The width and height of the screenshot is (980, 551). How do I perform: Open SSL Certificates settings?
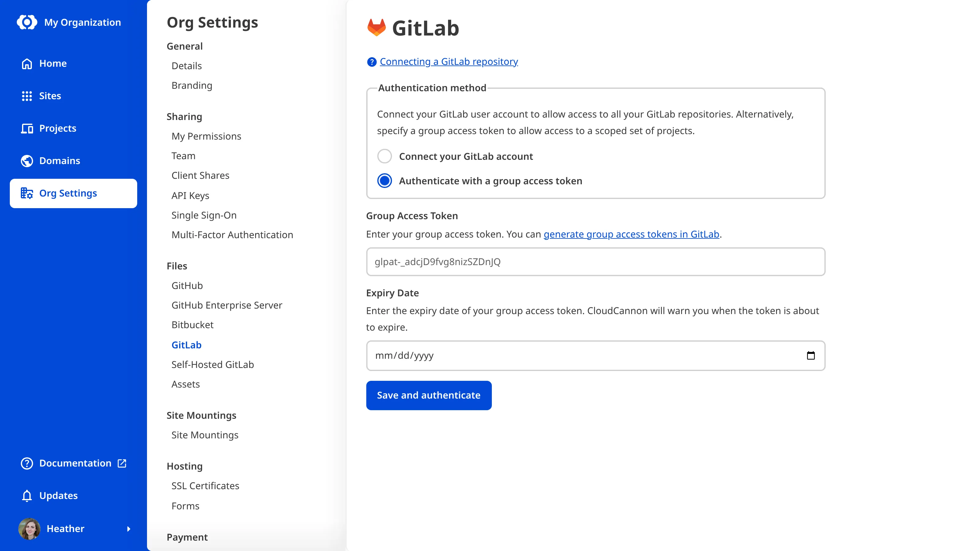coord(205,485)
